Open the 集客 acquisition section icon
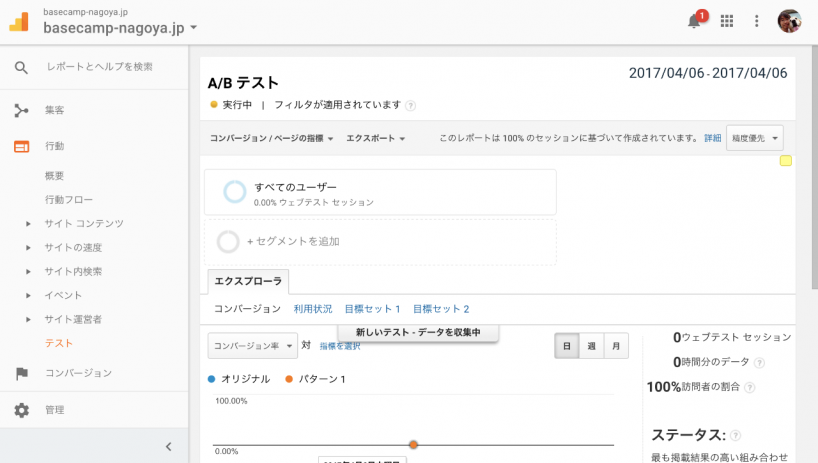 (x=21, y=110)
